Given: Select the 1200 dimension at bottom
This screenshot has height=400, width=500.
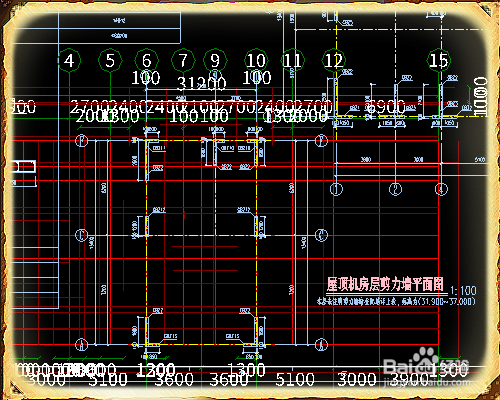Looking at the screenshot, I should [156, 370].
